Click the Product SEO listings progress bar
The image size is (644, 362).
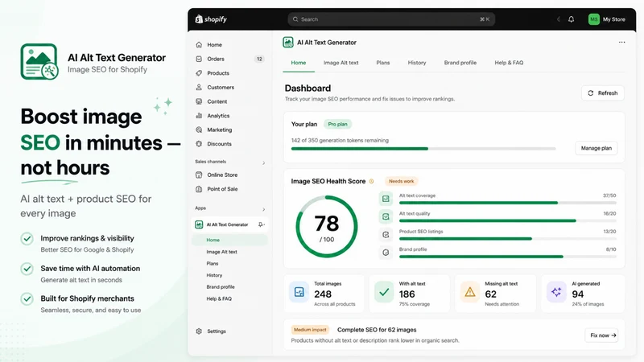pos(508,238)
